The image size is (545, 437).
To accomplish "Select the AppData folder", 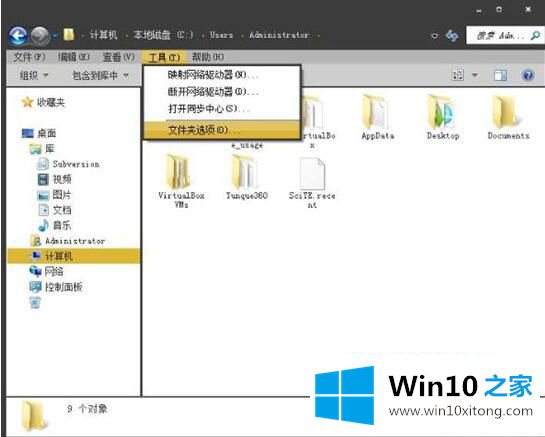I will pos(377,117).
